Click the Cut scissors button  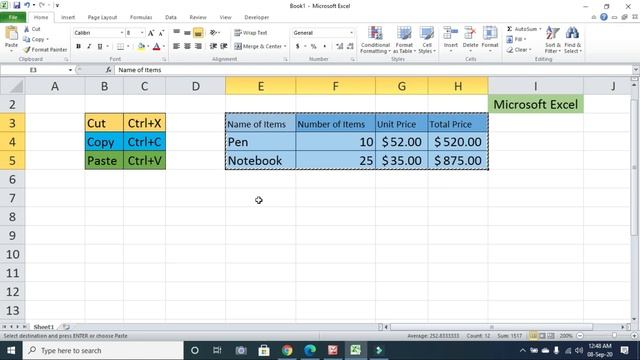click(32, 29)
